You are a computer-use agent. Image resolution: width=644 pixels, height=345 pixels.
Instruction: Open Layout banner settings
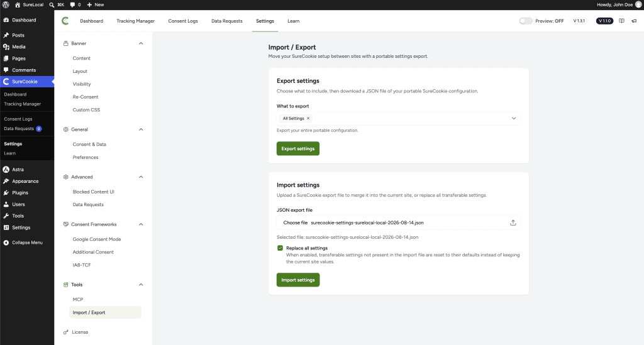(x=80, y=72)
